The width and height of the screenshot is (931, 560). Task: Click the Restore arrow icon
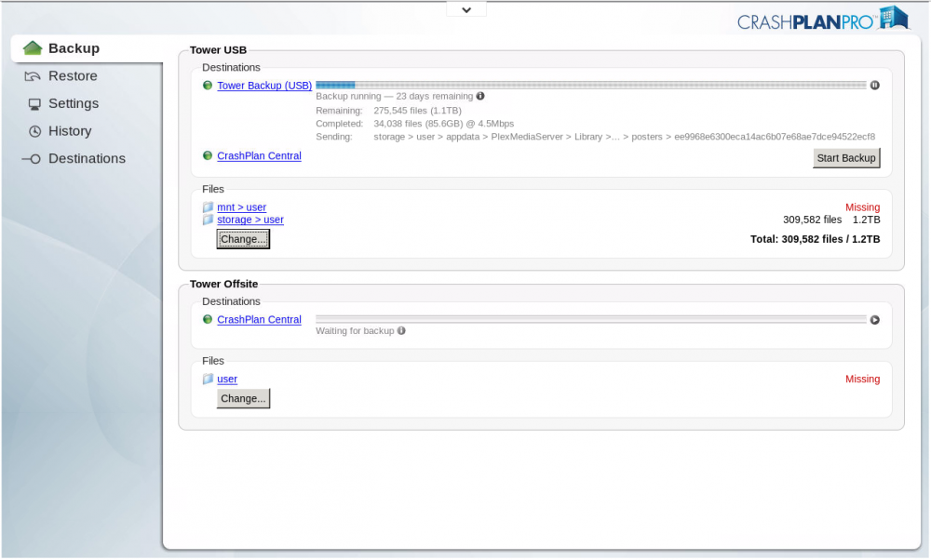pos(33,76)
